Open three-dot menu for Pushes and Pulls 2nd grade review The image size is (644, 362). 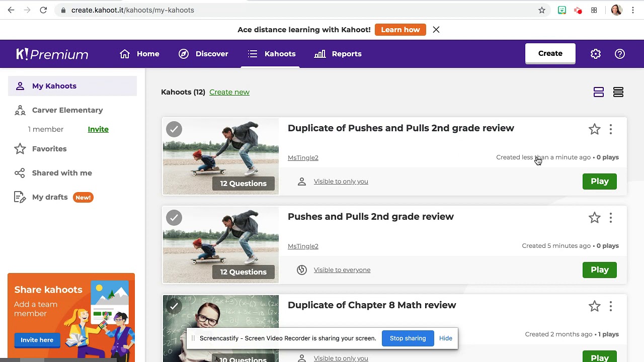pyautogui.click(x=611, y=218)
